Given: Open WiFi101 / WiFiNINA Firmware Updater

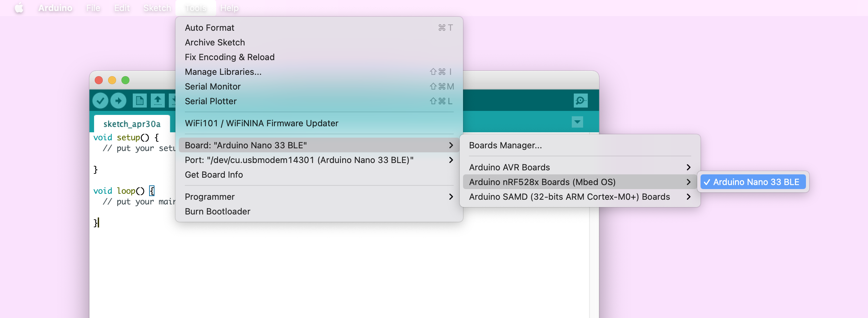Looking at the screenshot, I should point(319,123).
